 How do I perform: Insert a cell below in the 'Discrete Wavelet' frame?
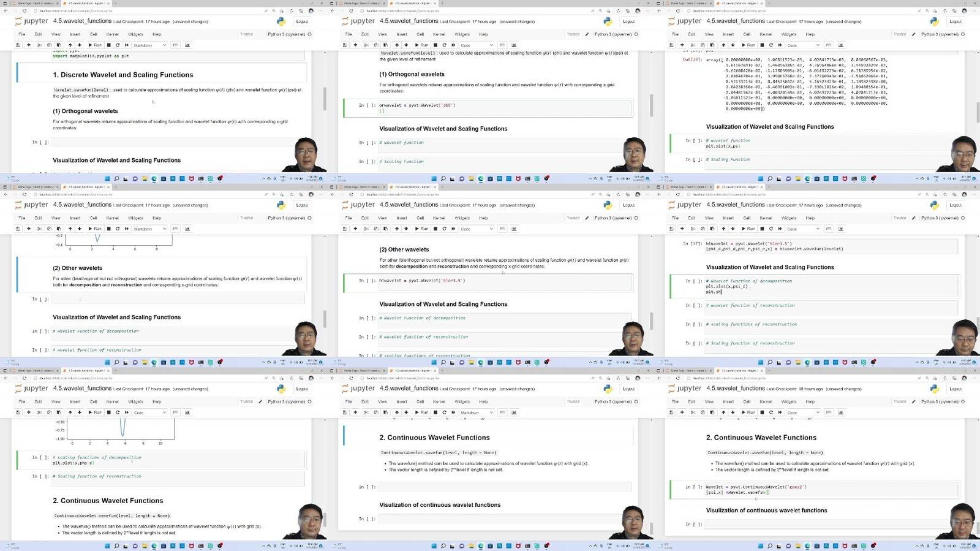click(x=29, y=45)
